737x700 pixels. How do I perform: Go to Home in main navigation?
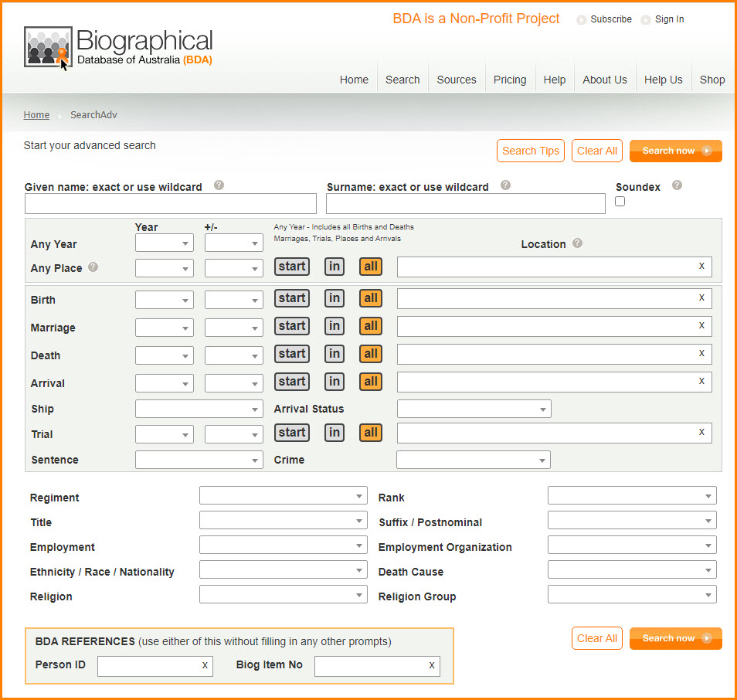click(x=354, y=80)
